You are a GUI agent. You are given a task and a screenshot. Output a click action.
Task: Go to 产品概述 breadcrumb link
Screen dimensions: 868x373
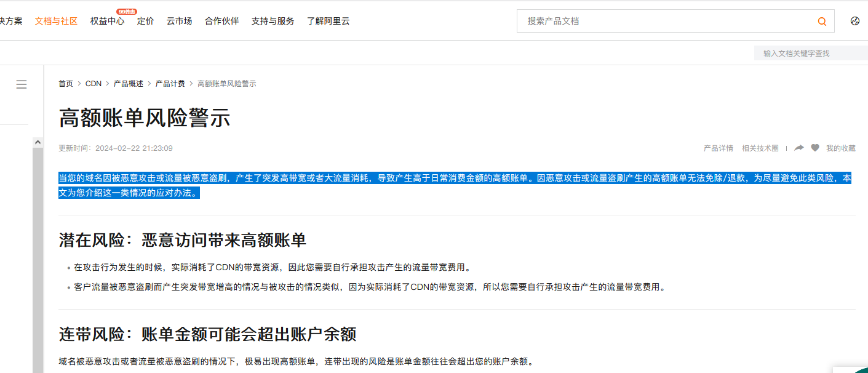tap(129, 84)
